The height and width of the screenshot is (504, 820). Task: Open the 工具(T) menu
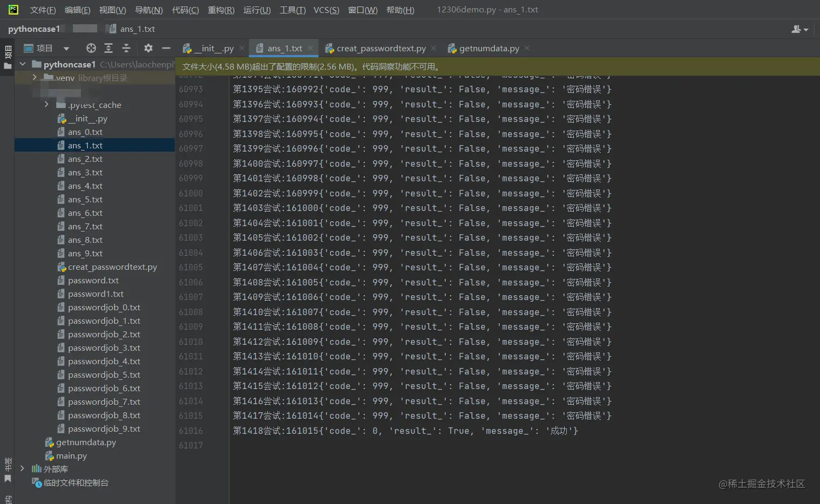293,10
